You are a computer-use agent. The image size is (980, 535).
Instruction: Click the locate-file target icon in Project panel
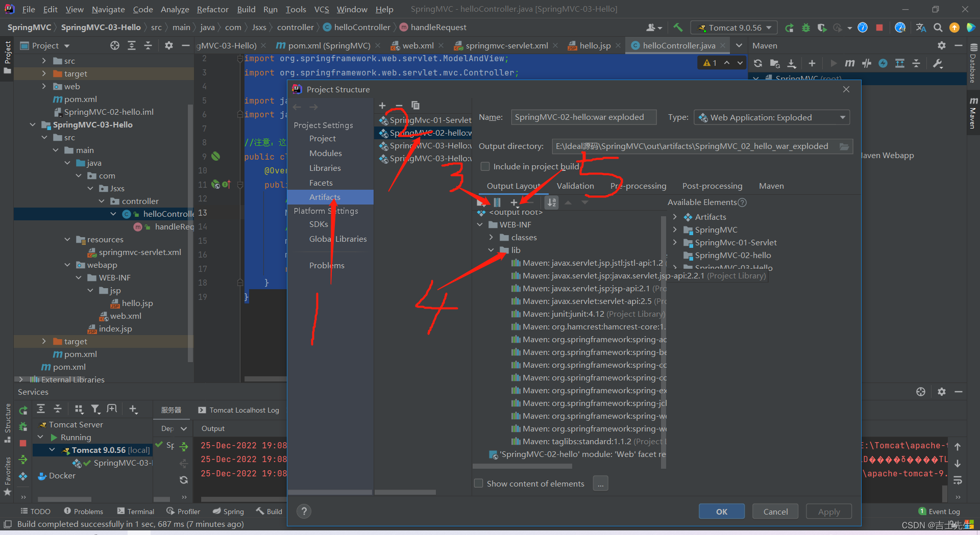[x=115, y=45]
